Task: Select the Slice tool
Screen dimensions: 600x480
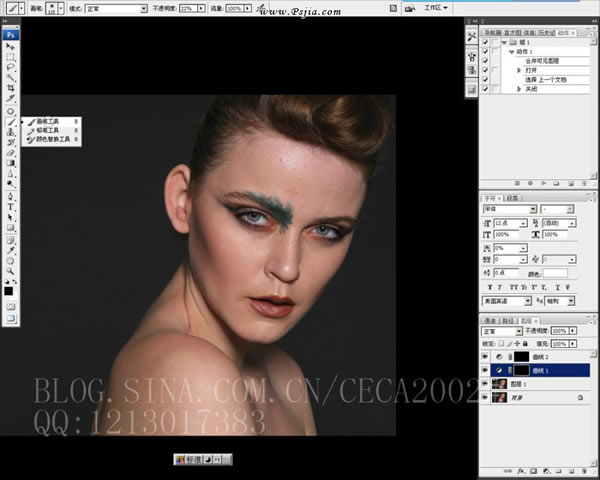Action: point(10,98)
